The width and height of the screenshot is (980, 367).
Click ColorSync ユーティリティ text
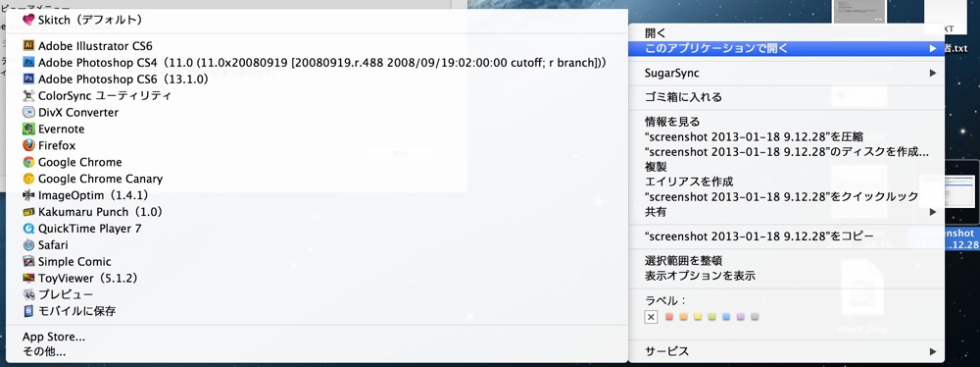(x=105, y=96)
